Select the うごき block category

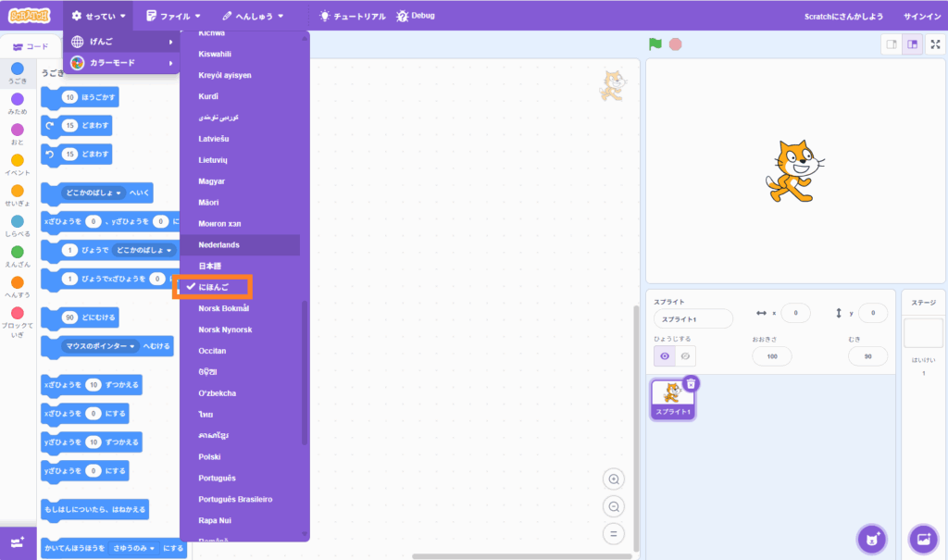(x=18, y=74)
